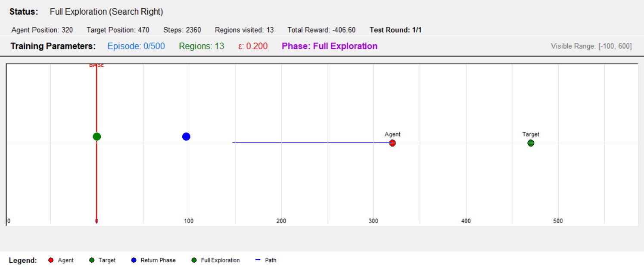This screenshot has height=267, width=644.
Task: Click the axis tick label '300'
Action: (373, 221)
